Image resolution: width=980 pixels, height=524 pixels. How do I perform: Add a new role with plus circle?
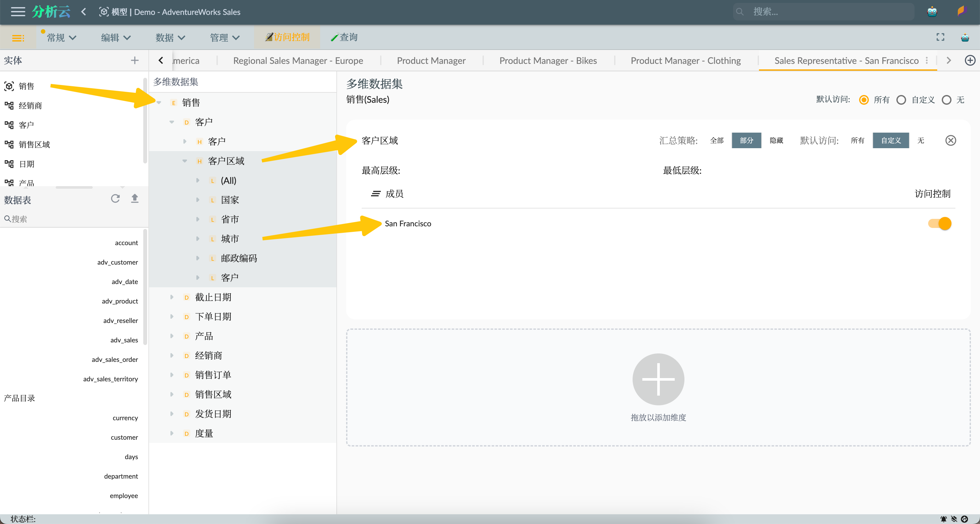[x=970, y=61]
